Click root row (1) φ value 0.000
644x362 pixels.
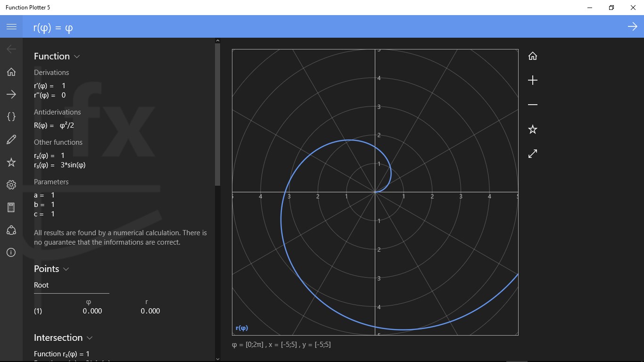[x=92, y=311]
